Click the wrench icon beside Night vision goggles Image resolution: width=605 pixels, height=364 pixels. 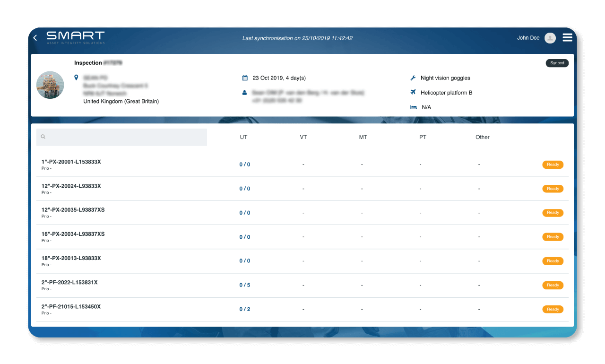point(413,78)
